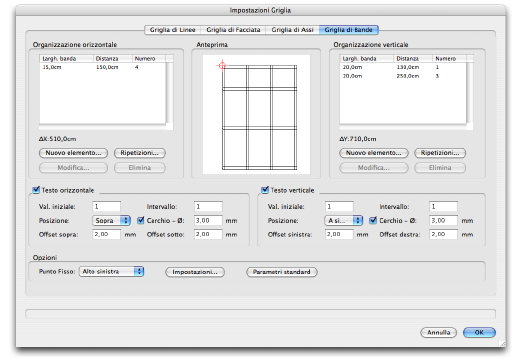Click Largh. banda header in horizontal list
The width and height of the screenshot is (526, 362).
click(66, 59)
